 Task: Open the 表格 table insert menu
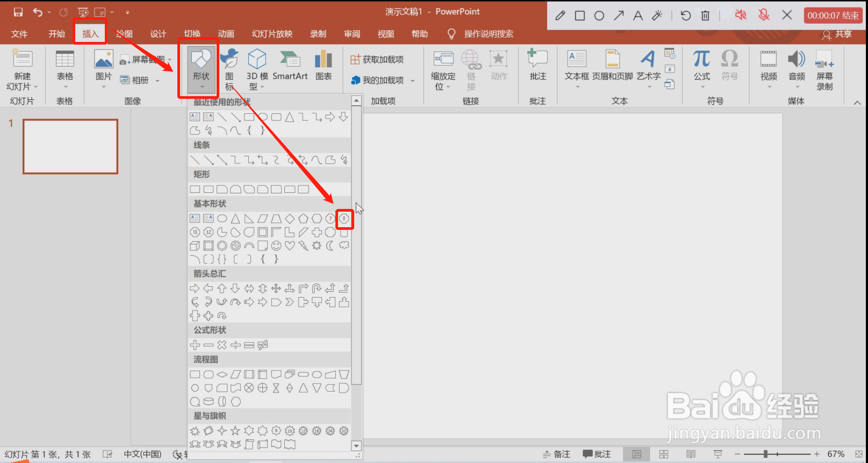pyautogui.click(x=65, y=70)
